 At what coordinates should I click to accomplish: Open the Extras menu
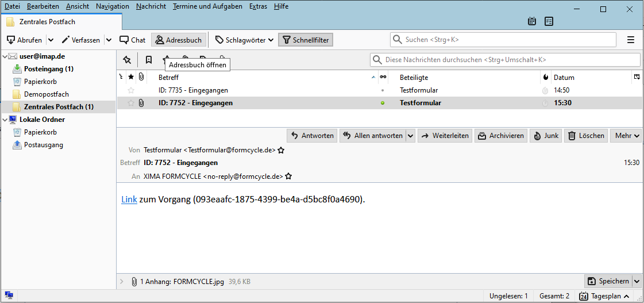pos(259,6)
